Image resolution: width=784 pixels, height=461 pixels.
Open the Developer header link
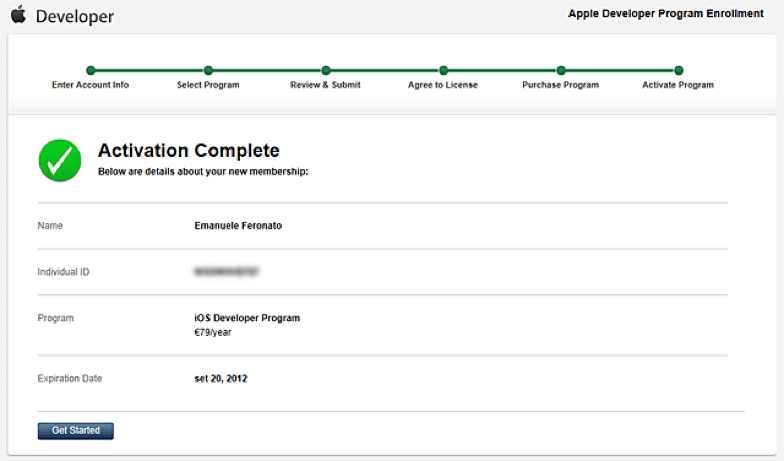click(74, 17)
